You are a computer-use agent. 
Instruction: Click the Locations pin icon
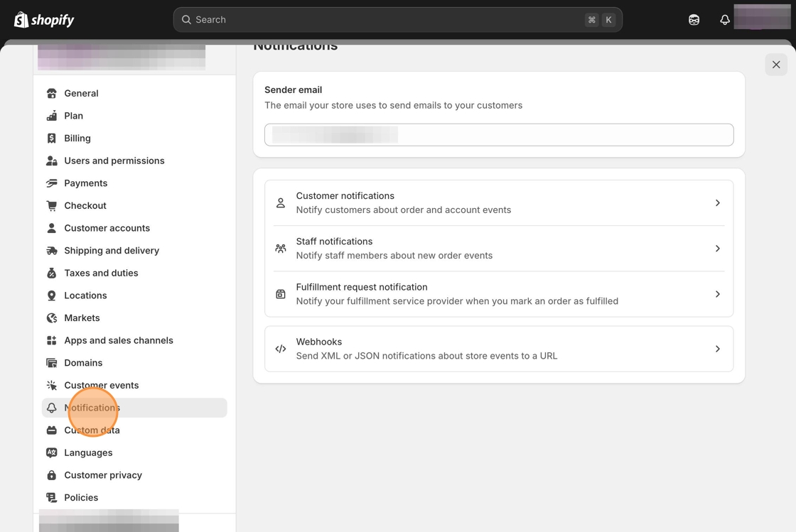(x=52, y=295)
